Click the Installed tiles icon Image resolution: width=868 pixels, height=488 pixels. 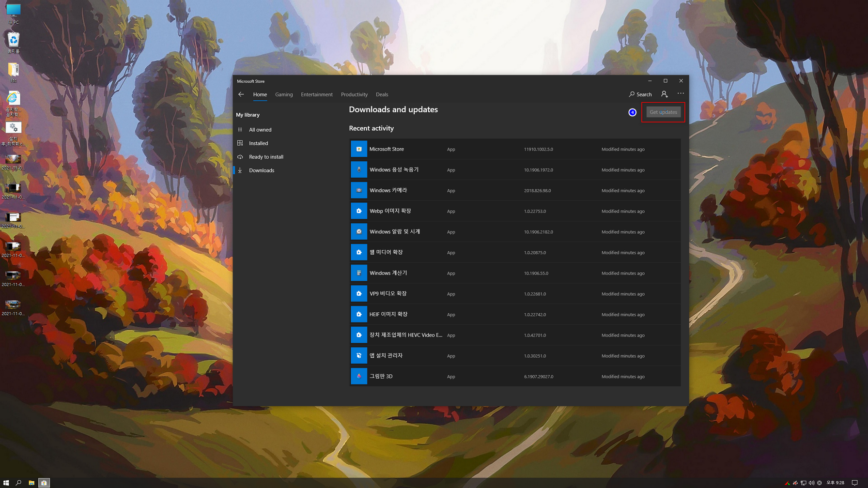tap(240, 143)
